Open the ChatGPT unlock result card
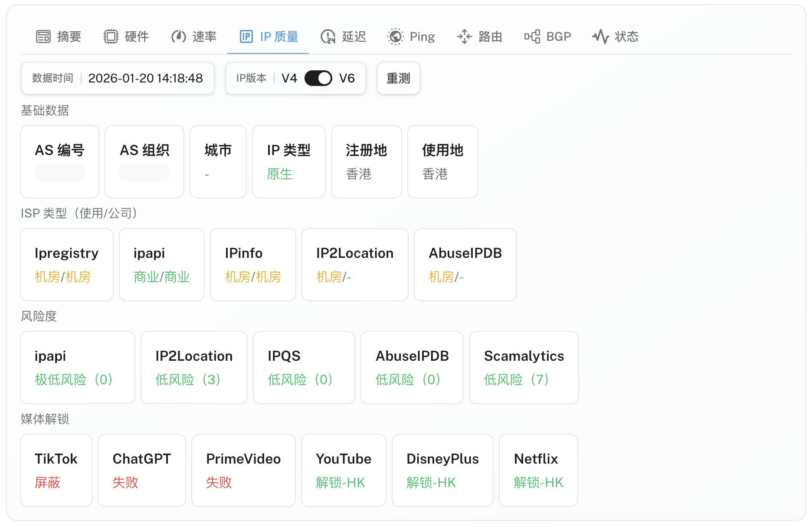 [x=141, y=470]
